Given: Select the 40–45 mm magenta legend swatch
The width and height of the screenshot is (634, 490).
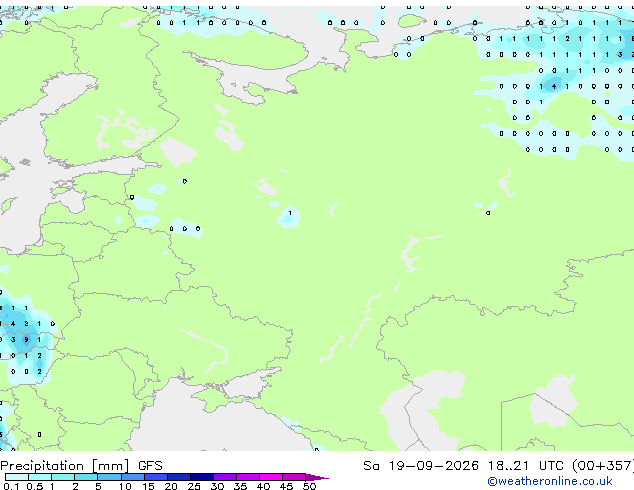Looking at the screenshot, I should click(x=271, y=477).
